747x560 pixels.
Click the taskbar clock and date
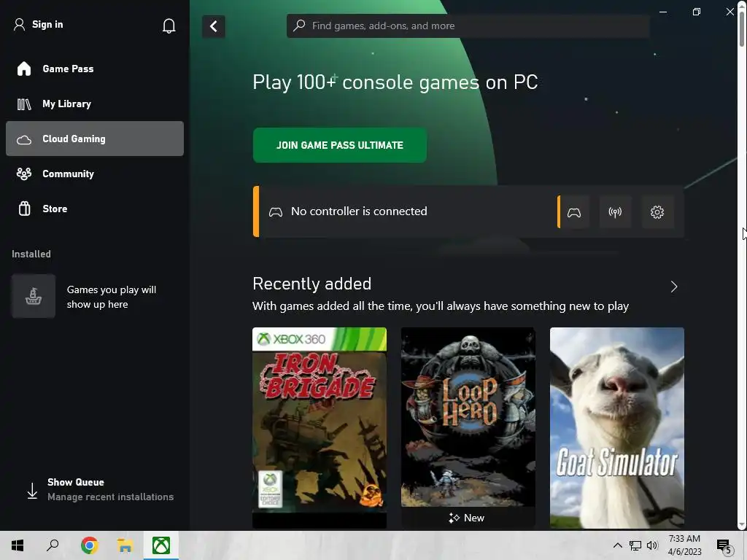pos(684,545)
